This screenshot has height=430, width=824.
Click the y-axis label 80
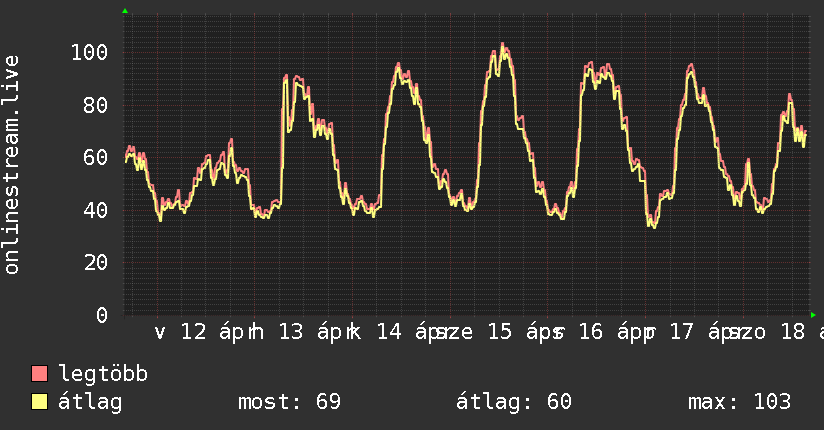pyautogui.click(x=96, y=105)
